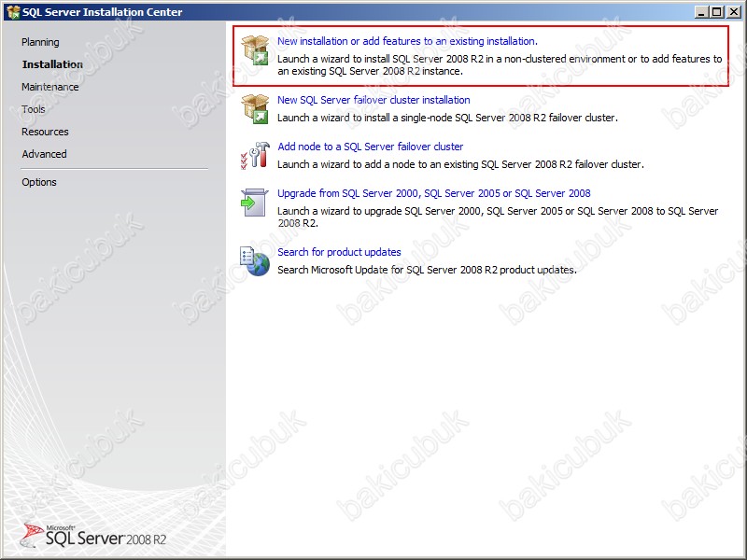Image resolution: width=747 pixels, height=560 pixels.
Task: Go to the Maintenance section
Action: pyautogui.click(x=50, y=87)
